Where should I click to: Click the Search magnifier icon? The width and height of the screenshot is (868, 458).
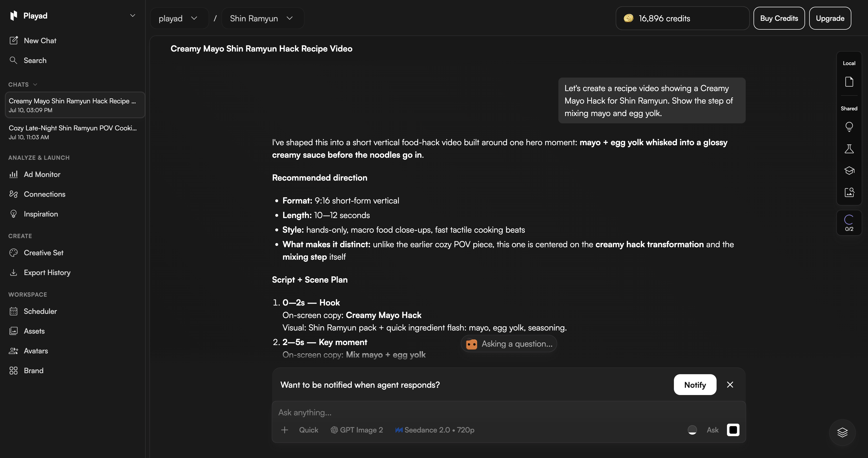tap(14, 60)
